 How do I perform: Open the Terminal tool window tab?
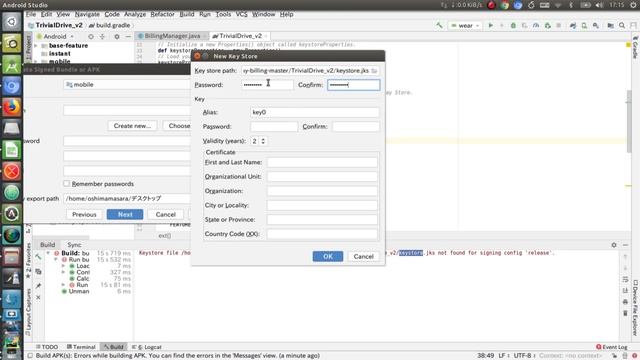point(81,347)
